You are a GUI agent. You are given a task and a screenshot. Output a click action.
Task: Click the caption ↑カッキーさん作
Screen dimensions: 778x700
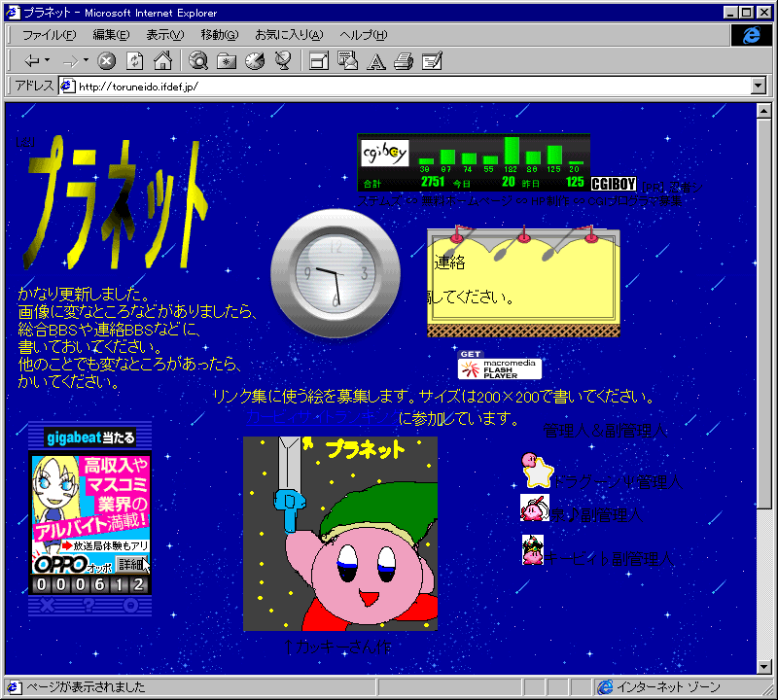coord(337,647)
